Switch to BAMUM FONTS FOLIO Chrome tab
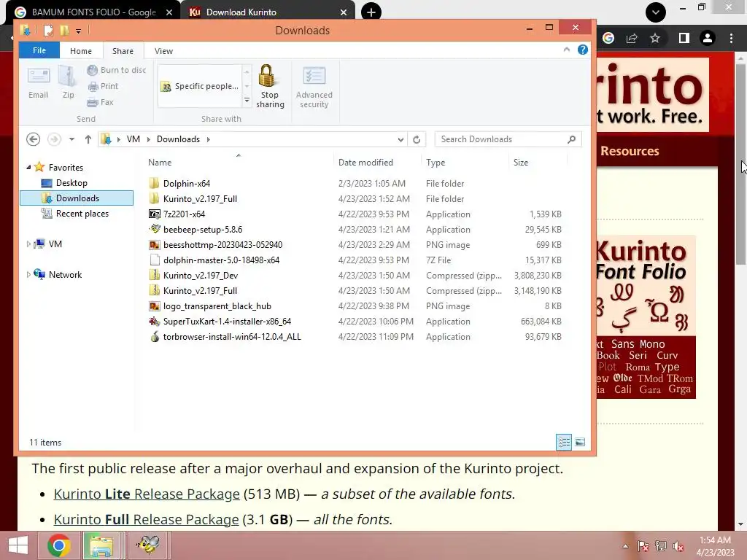 click(x=93, y=12)
